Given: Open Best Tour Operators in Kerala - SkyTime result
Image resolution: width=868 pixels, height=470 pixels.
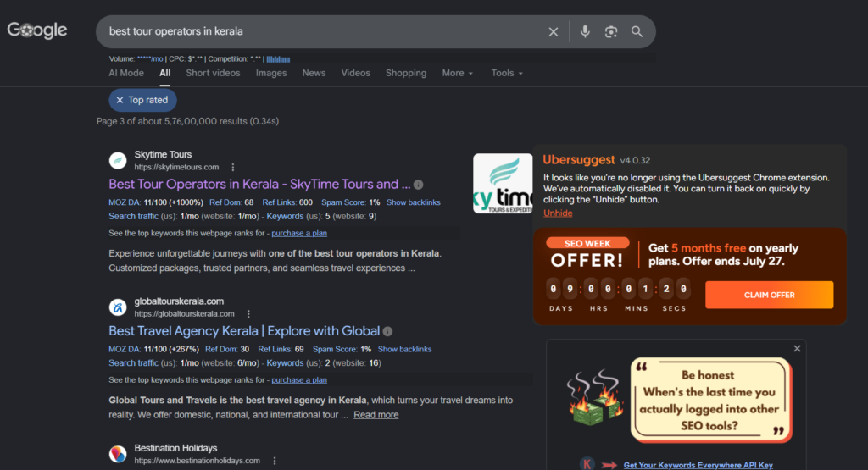Looking at the screenshot, I should 259,184.
